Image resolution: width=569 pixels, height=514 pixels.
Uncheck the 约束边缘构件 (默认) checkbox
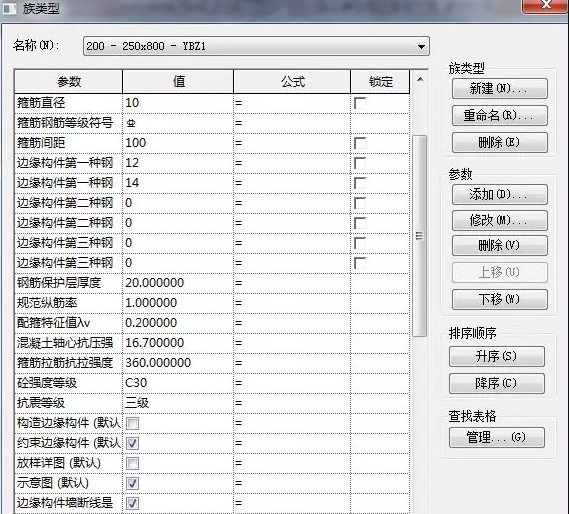pyautogui.click(x=132, y=443)
